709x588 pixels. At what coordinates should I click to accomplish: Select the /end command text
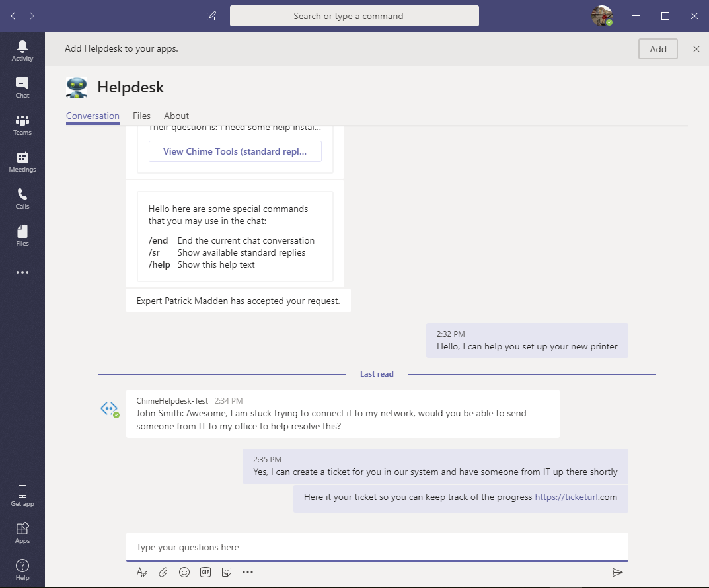(158, 241)
